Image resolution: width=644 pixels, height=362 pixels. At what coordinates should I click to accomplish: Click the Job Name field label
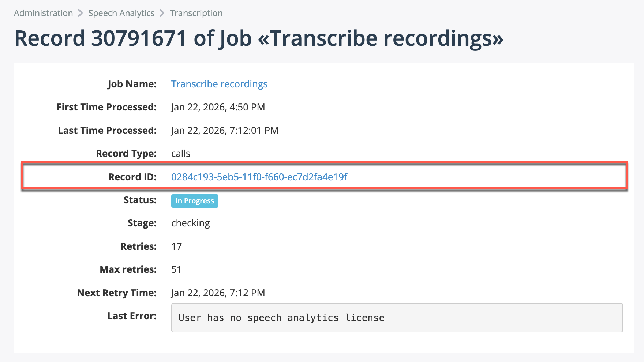coord(132,84)
